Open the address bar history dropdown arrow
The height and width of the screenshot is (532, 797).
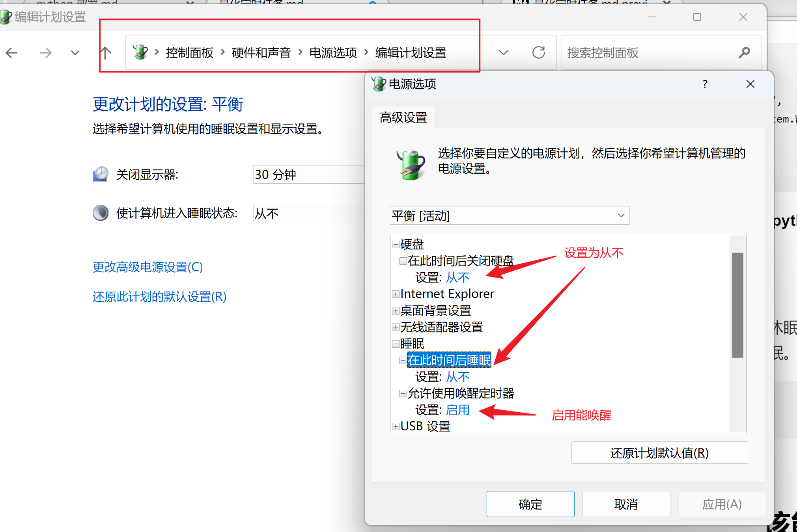503,52
